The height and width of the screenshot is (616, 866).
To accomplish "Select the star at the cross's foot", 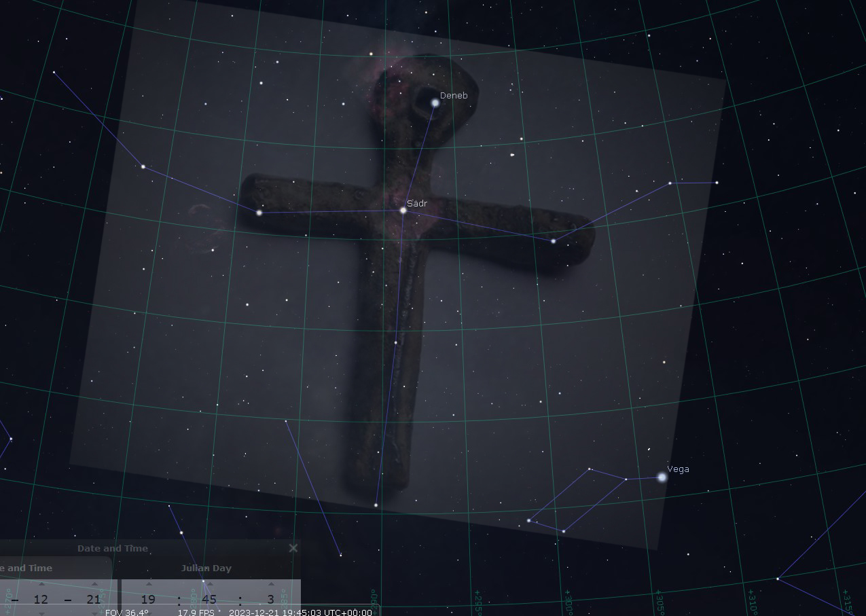I will tap(376, 505).
